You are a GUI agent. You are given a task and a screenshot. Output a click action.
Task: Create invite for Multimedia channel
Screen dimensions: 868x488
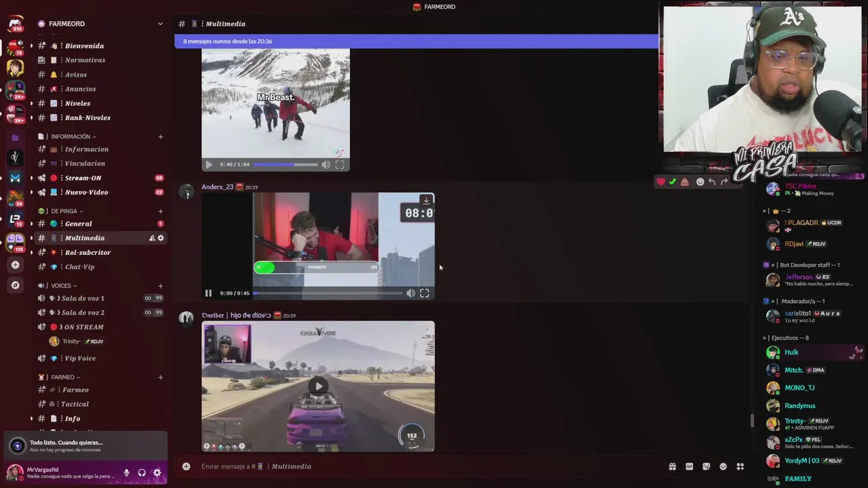pos(152,238)
